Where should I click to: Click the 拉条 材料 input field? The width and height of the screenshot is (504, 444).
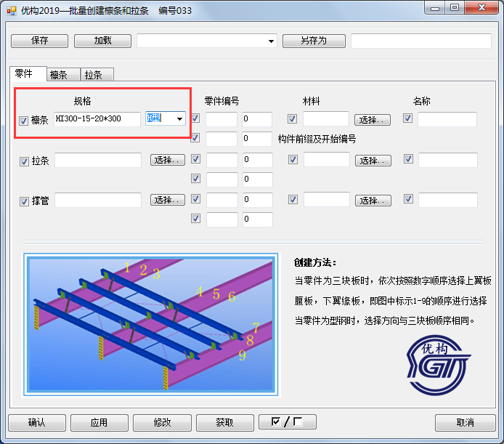(327, 159)
